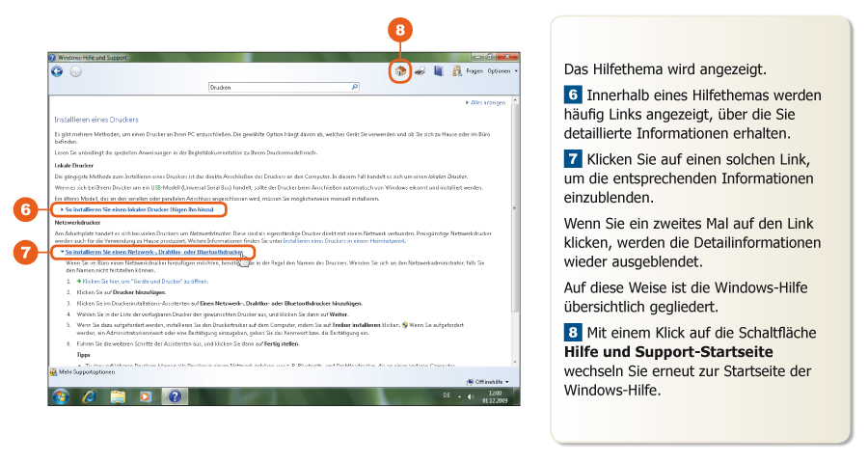Go back with the blue arrow button

coord(58,71)
